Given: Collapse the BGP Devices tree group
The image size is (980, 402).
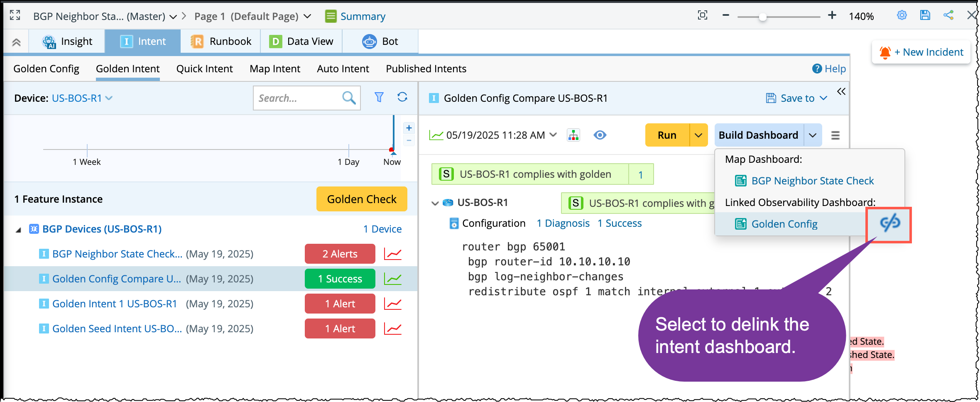Looking at the screenshot, I should [x=18, y=230].
